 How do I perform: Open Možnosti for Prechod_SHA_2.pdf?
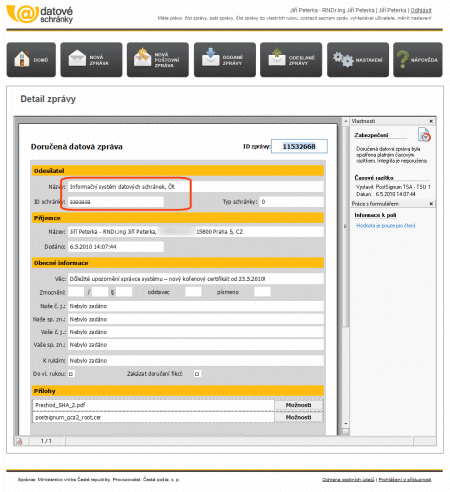tap(299, 405)
